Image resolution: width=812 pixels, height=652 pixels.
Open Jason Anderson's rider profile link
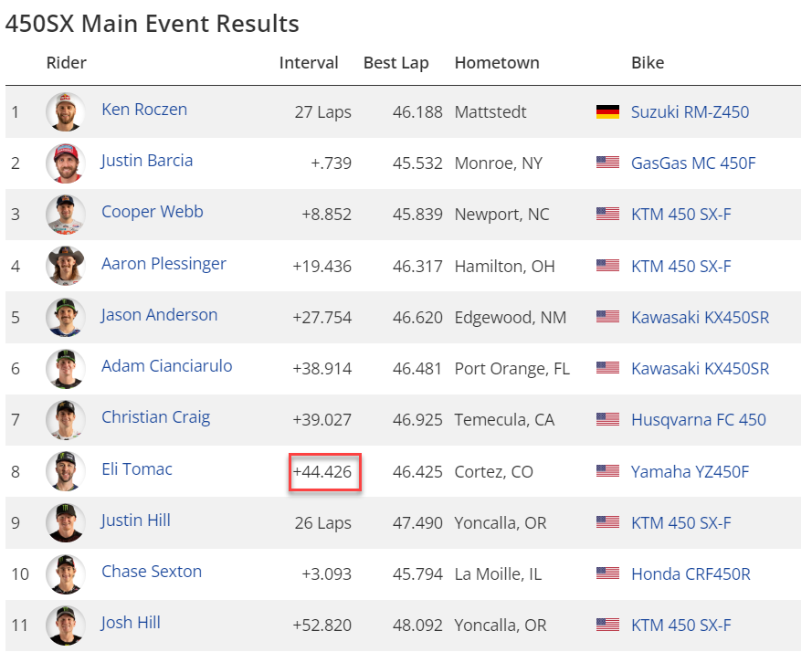159,315
